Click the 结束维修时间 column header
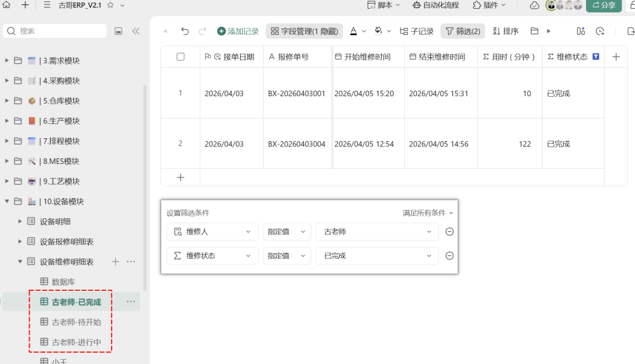Screen dimensions: 635x364 point(442,56)
